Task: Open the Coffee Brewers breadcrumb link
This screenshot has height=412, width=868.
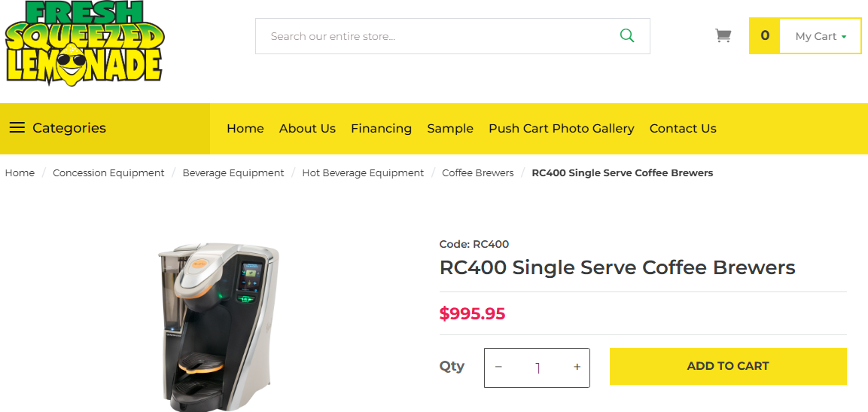Action: [x=478, y=173]
